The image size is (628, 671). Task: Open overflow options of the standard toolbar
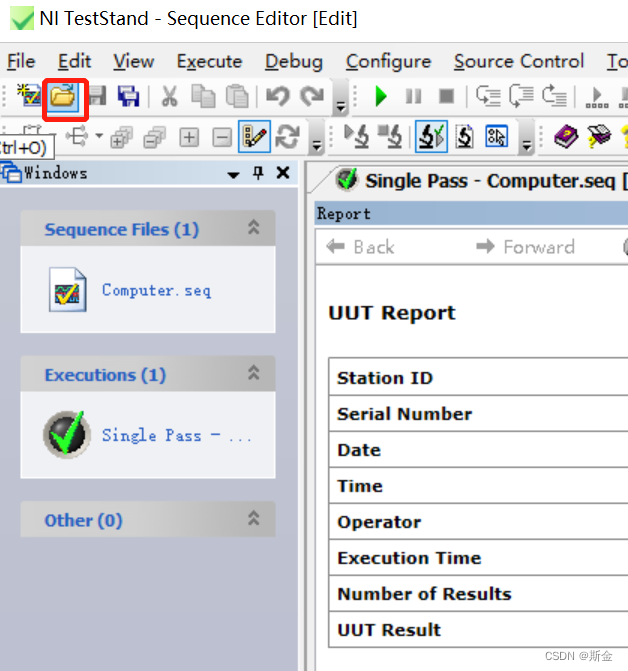click(341, 98)
